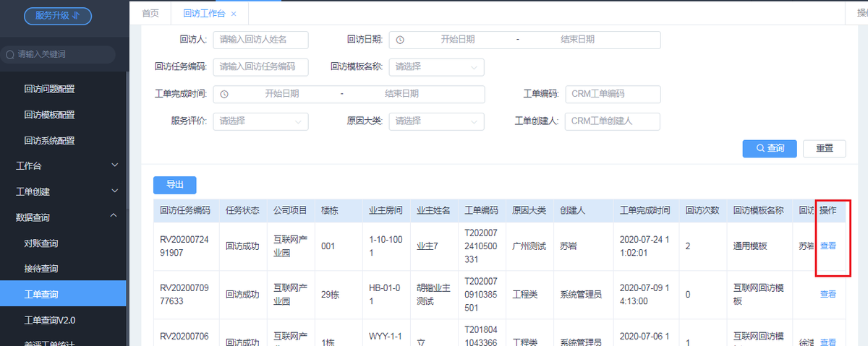
Task: Click the 服务升级 button
Action: point(58,15)
